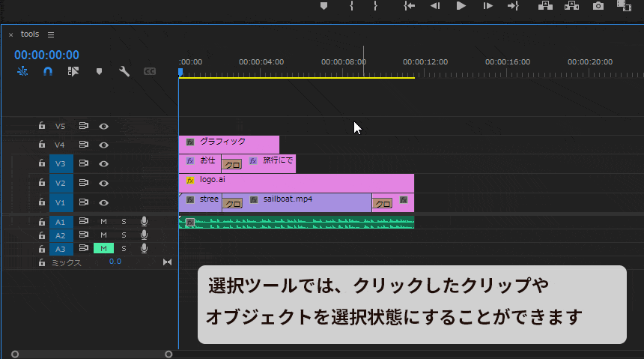Export frame with the camera icon

(598, 6)
